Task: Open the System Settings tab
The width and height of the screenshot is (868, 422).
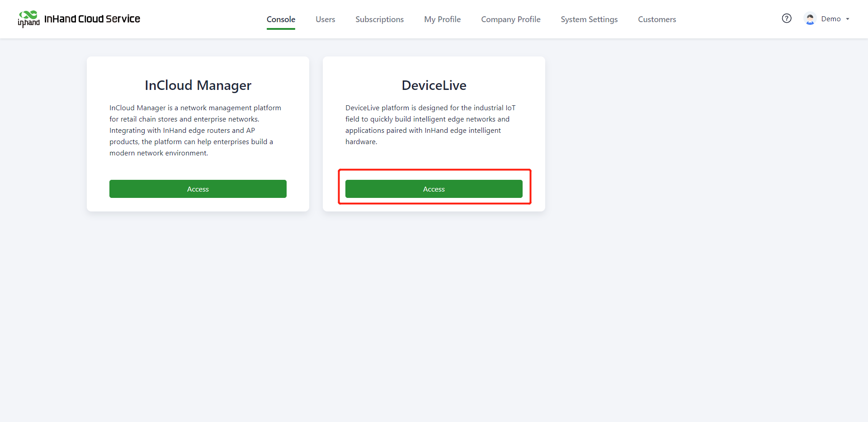Action: click(x=589, y=19)
